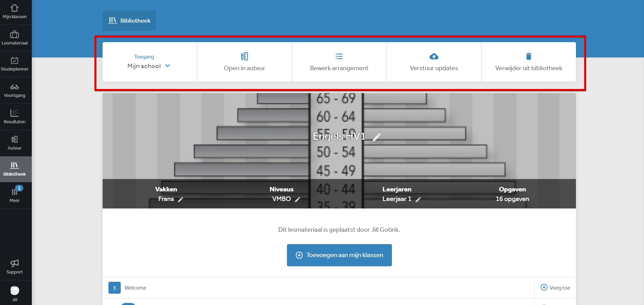Viewport: 644px width, 305px height.
Task: Click Verstuur updates
Action: pos(434,62)
